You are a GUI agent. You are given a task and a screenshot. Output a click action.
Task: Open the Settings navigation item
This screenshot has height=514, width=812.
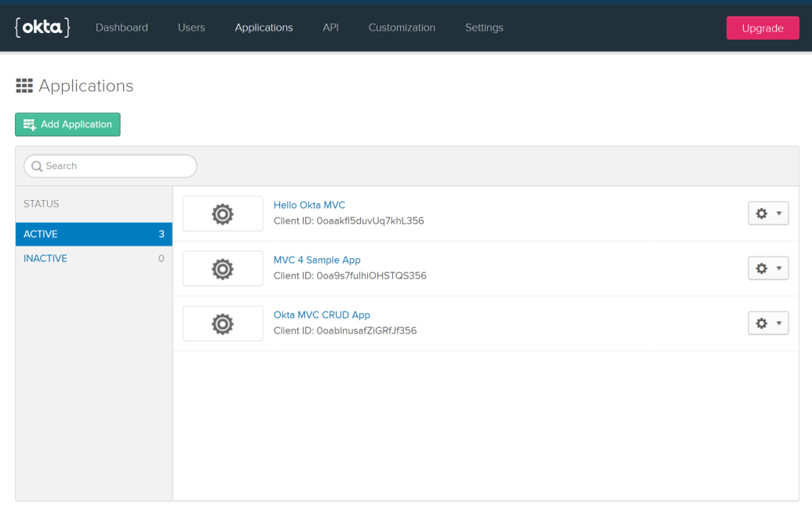[484, 27]
